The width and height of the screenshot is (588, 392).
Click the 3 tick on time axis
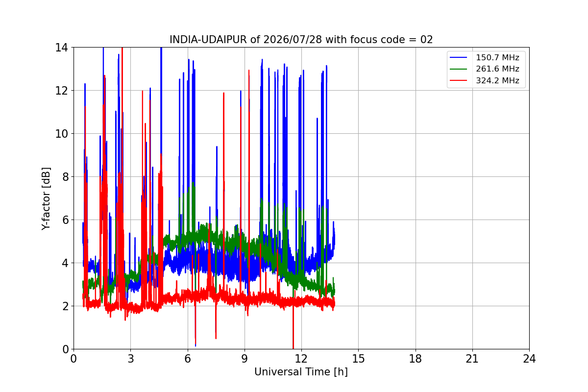130,359
